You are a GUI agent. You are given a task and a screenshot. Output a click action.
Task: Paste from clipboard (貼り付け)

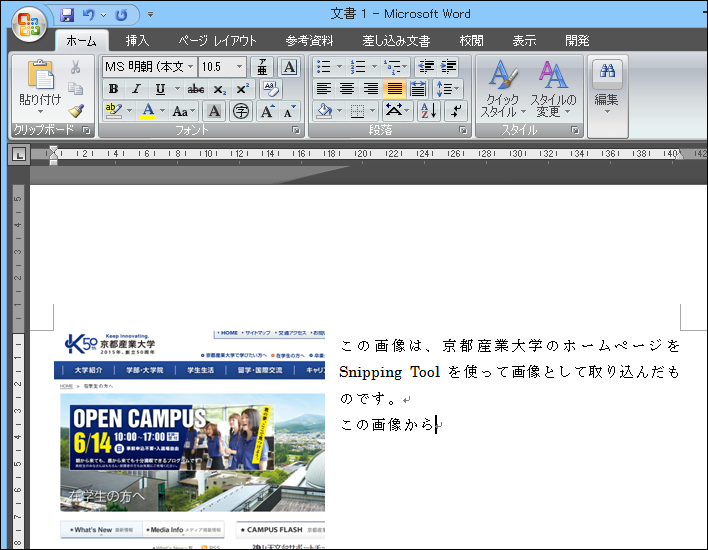tap(40, 87)
